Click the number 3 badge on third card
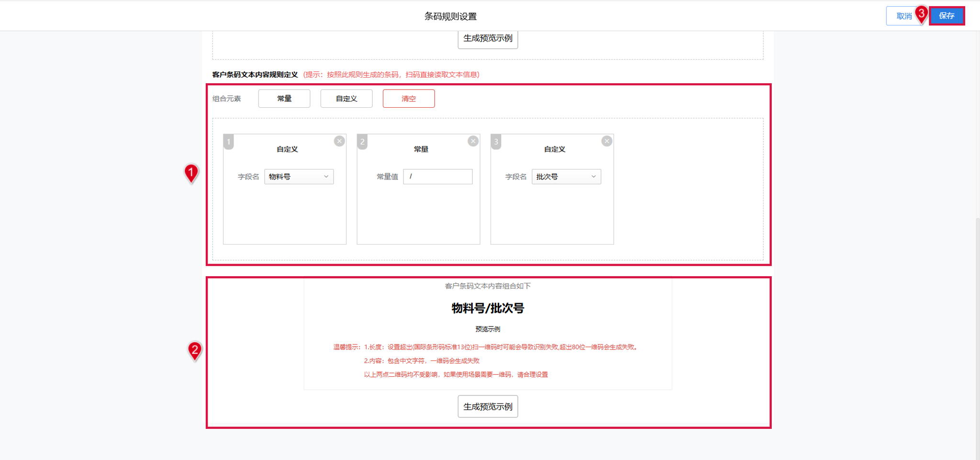980x460 pixels. click(496, 142)
